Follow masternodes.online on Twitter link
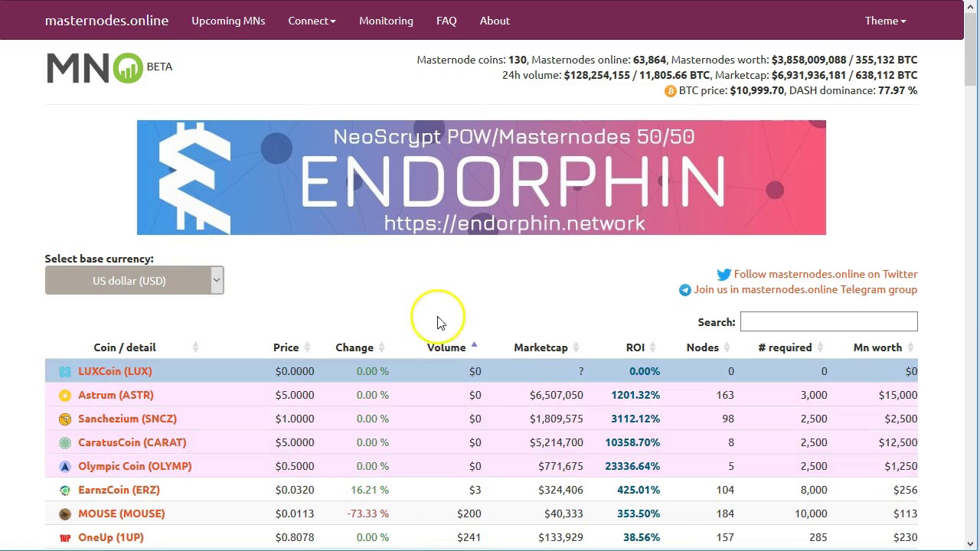This screenshot has width=980, height=551. pyautogui.click(x=825, y=274)
